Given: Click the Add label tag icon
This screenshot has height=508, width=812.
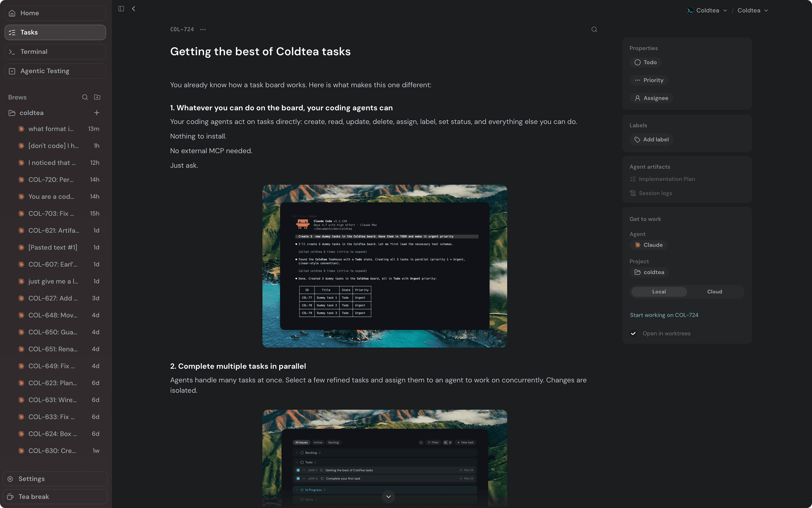Looking at the screenshot, I should [x=637, y=140].
